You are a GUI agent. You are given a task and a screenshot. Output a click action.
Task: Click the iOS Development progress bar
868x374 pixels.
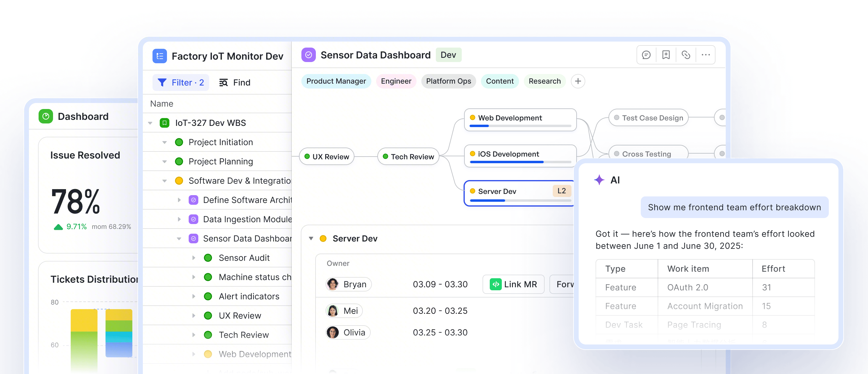520,162
